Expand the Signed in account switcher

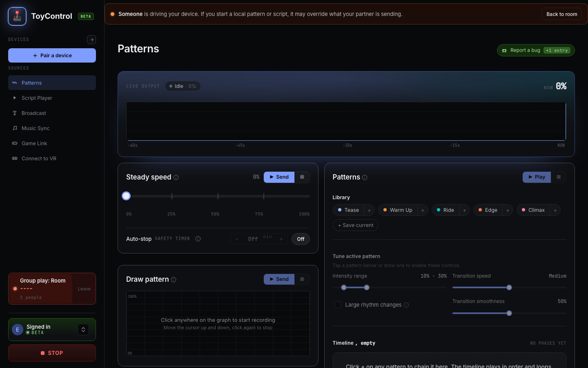pyautogui.click(x=83, y=330)
